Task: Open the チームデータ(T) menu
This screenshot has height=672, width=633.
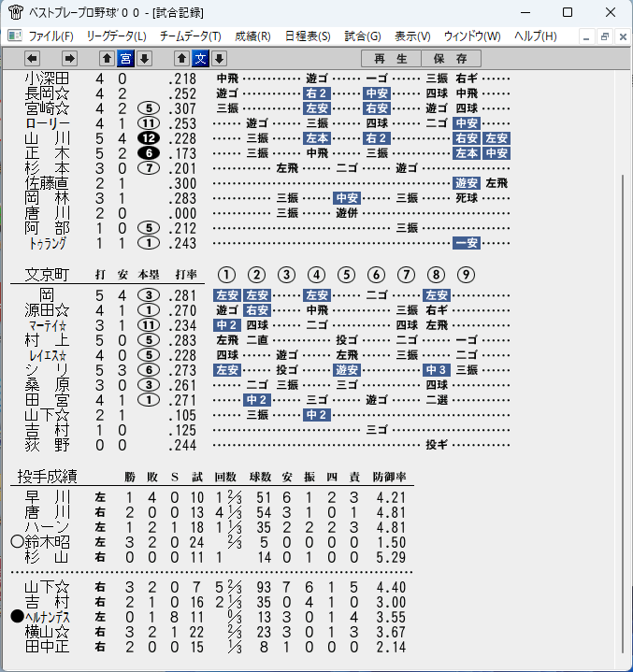Action: click(x=190, y=36)
